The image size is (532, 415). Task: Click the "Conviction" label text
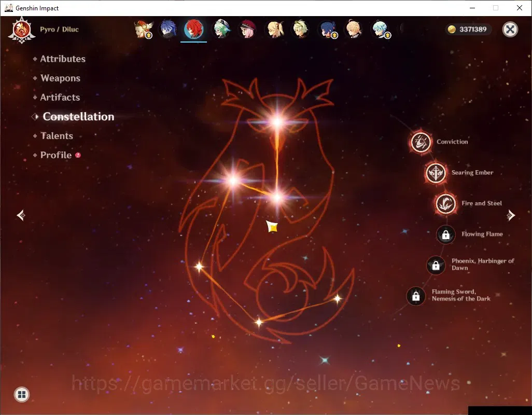click(x=452, y=142)
